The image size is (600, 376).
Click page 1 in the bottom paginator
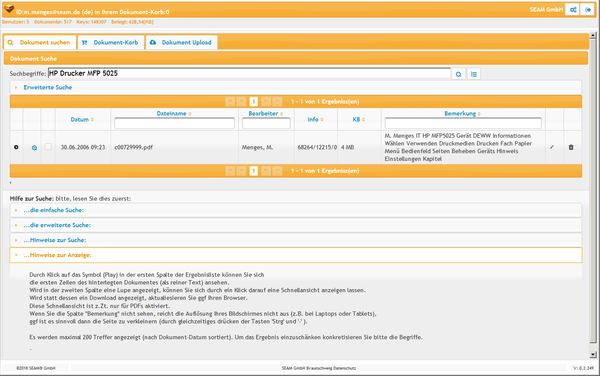[x=253, y=171]
